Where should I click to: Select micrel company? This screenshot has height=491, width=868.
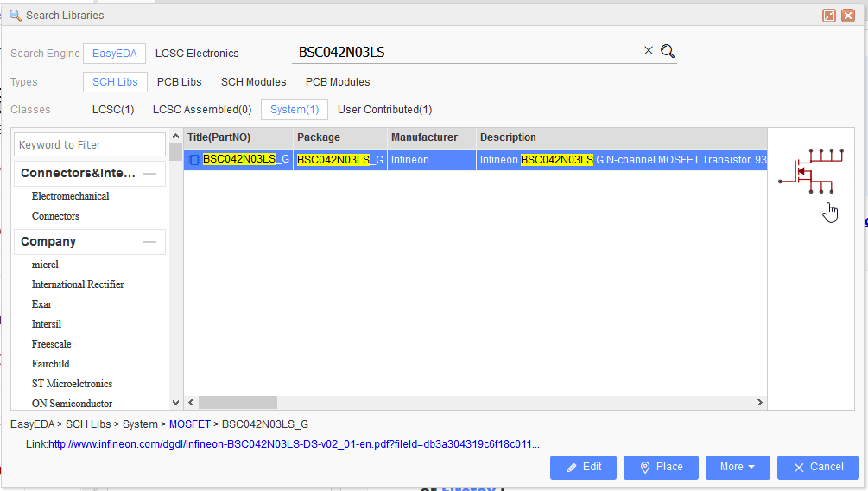pyautogui.click(x=45, y=265)
